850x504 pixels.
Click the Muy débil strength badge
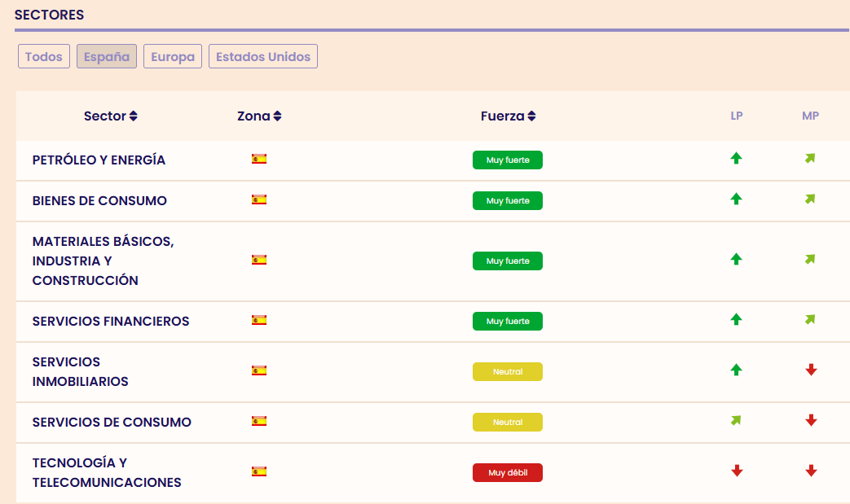[508, 472]
